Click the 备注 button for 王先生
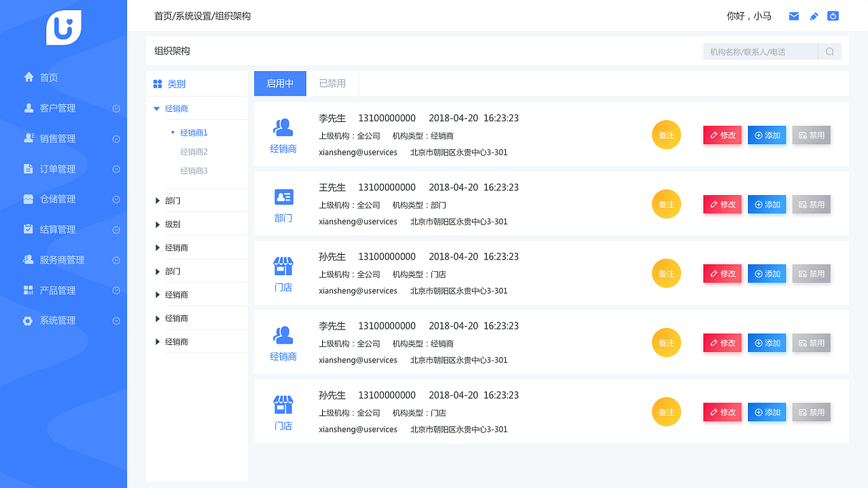This screenshot has height=488, width=868. click(x=667, y=204)
